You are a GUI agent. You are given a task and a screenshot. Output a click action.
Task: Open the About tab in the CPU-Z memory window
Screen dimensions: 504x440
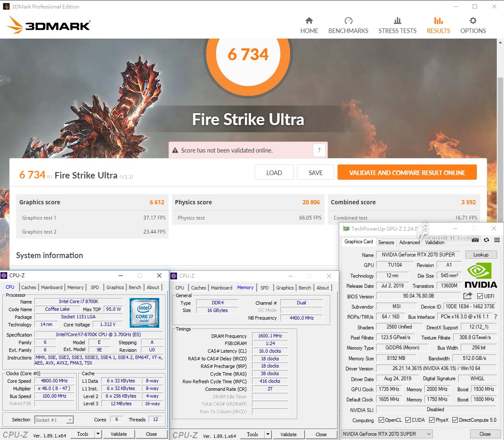[x=323, y=287]
